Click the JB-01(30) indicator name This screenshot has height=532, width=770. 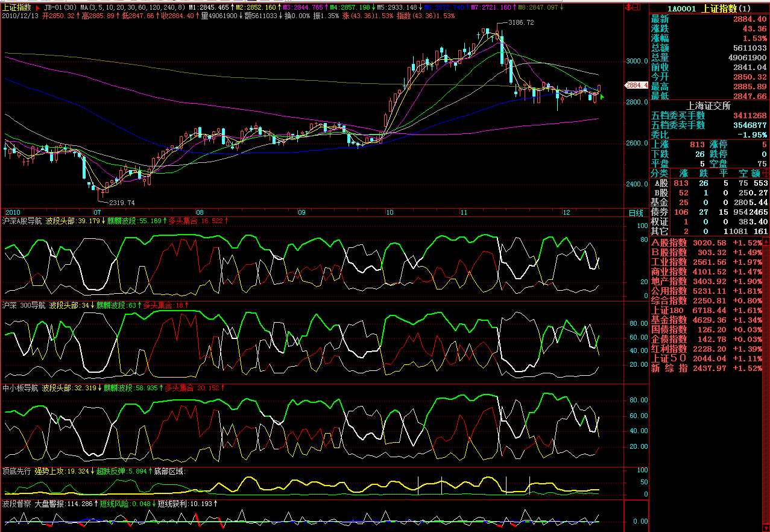point(60,7)
